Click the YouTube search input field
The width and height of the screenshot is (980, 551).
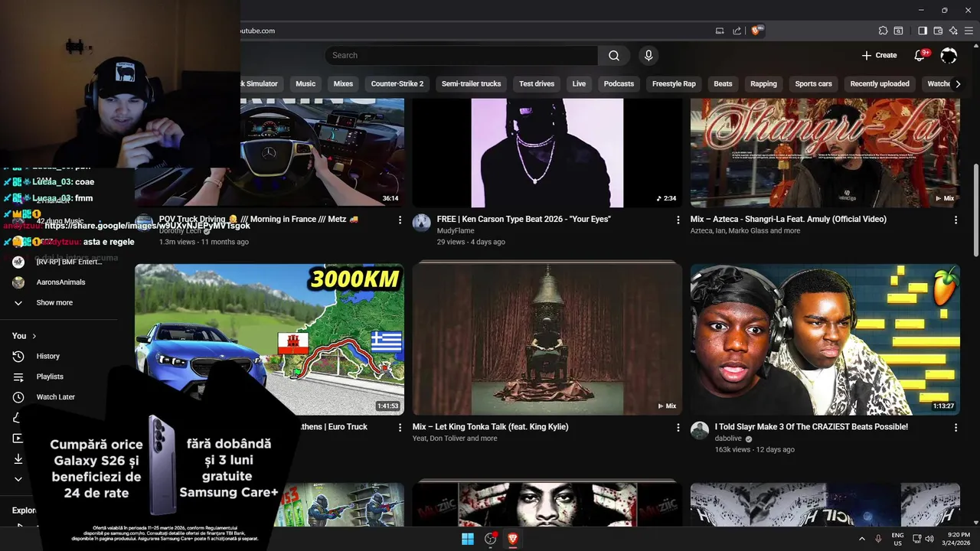click(x=461, y=55)
